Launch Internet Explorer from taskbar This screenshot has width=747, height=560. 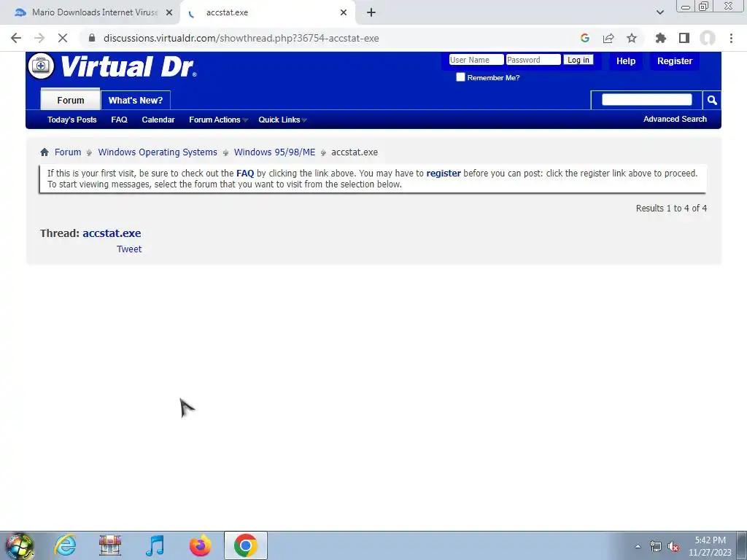click(65, 545)
